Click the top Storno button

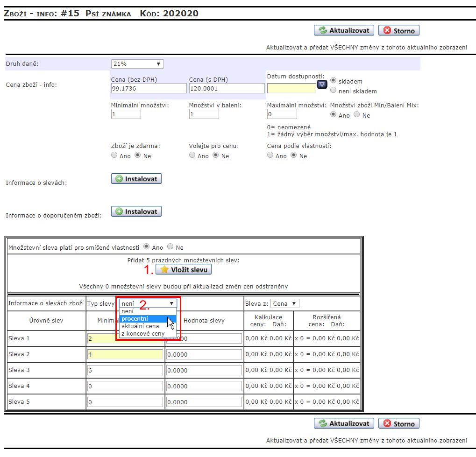pos(398,31)
